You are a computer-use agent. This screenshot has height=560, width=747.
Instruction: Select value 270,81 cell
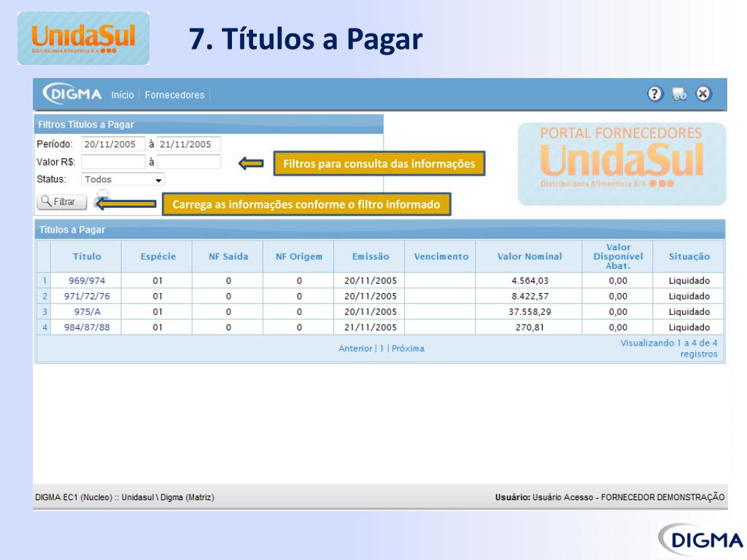(529, 327)
